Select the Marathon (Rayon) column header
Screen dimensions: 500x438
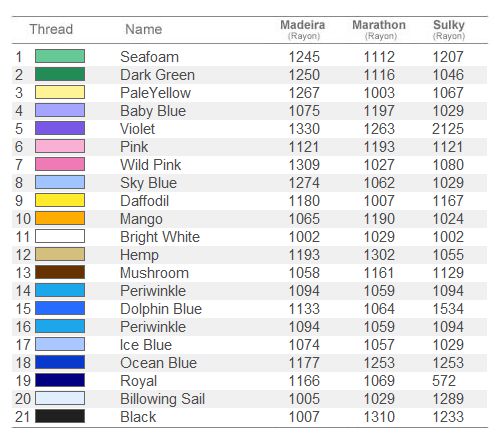pyautogui.click(x=379, y=30)
